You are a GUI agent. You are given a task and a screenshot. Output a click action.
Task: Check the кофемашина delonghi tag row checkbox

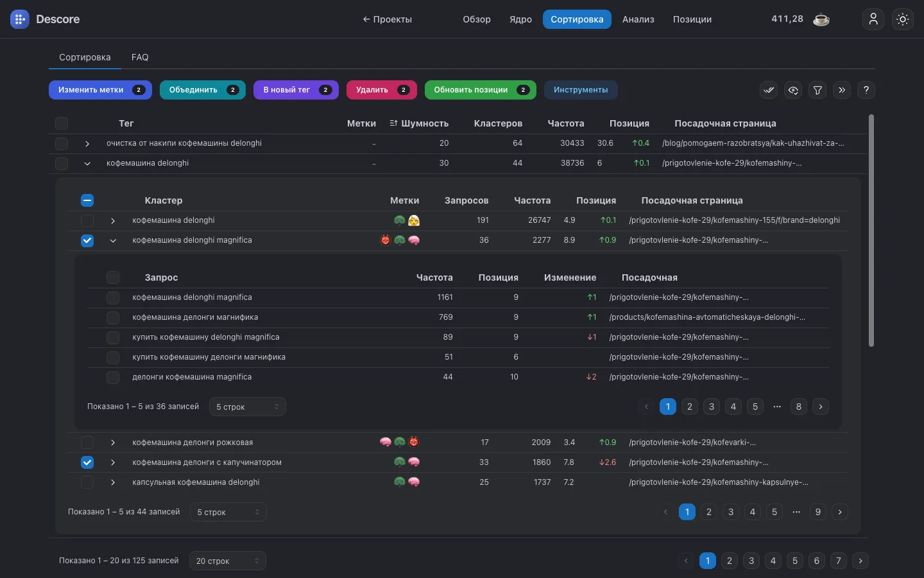[x=62, y=163]
